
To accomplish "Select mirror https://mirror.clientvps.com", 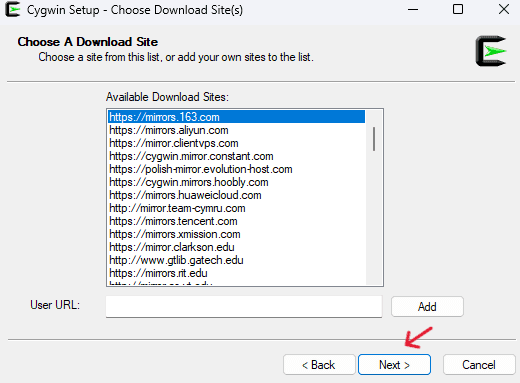I will click(x=236, y=143).
